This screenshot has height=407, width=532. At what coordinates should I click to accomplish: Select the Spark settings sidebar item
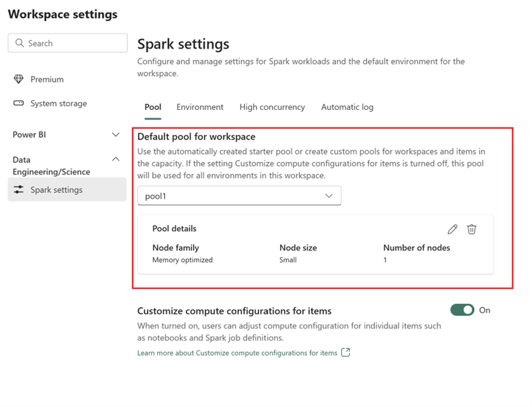(56, 190)
